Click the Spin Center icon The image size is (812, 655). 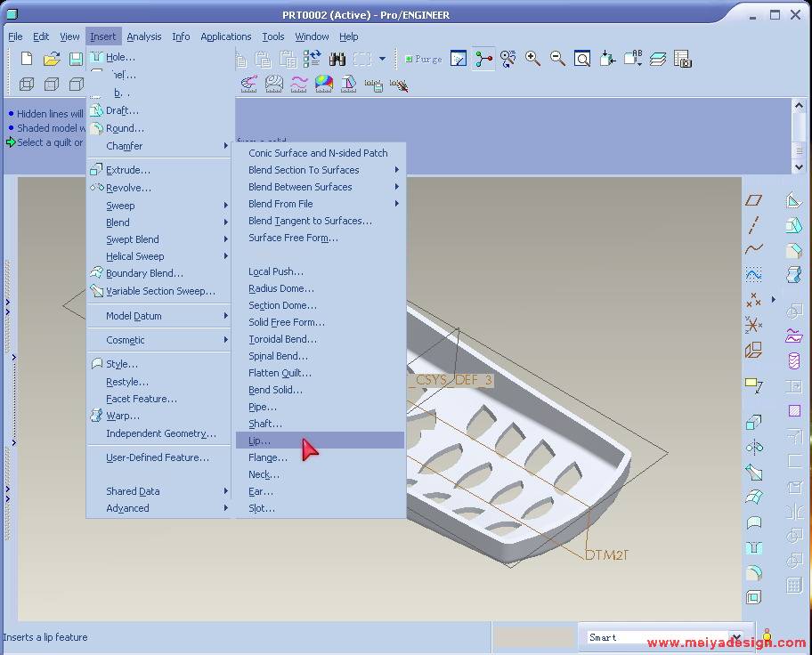[x=483, y=59]
